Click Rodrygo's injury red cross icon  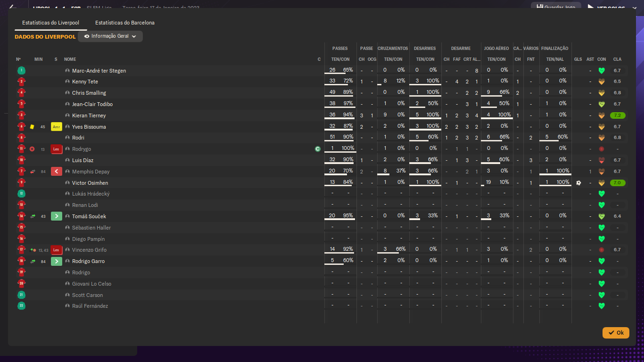32,149
